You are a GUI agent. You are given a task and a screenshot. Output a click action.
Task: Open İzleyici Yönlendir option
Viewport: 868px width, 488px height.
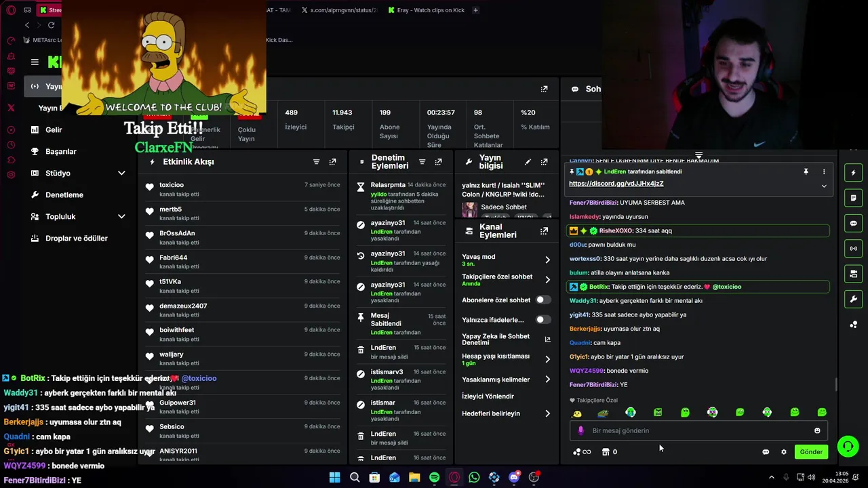pos(488,396)
